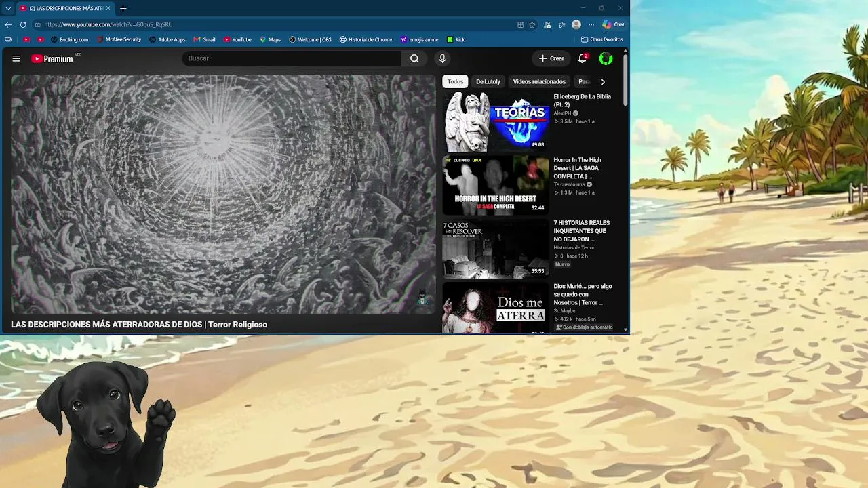Close the YouTube video tab
868x488 pixels.
tap(108, 8)
